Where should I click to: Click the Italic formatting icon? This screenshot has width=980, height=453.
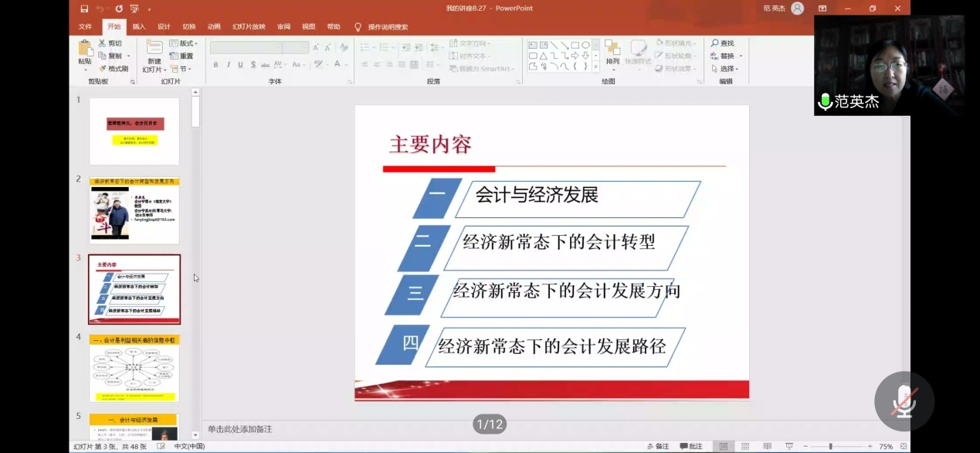(229, 65)
